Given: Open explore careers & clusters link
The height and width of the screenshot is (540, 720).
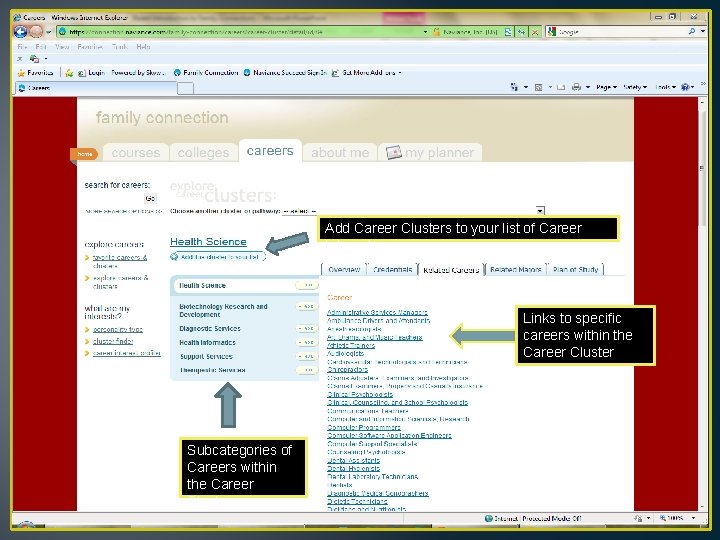Looking at the screenshot, I should point(120,282).
